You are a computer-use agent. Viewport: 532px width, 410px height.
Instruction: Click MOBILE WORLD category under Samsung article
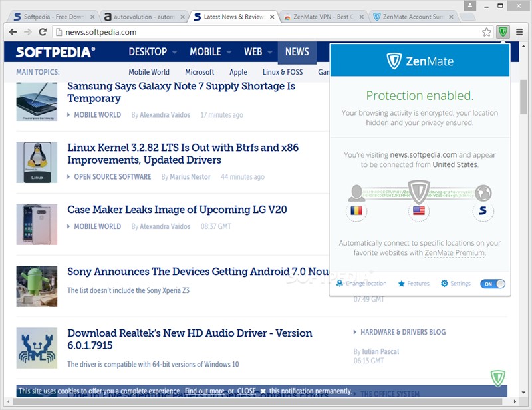[x=97, y=115]
